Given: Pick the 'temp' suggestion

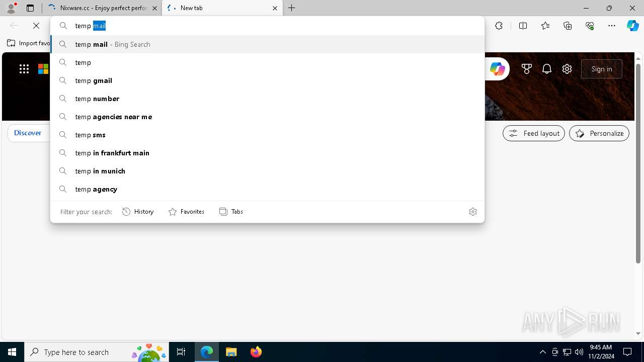Looking at the screenshot, I should [267, 62].
